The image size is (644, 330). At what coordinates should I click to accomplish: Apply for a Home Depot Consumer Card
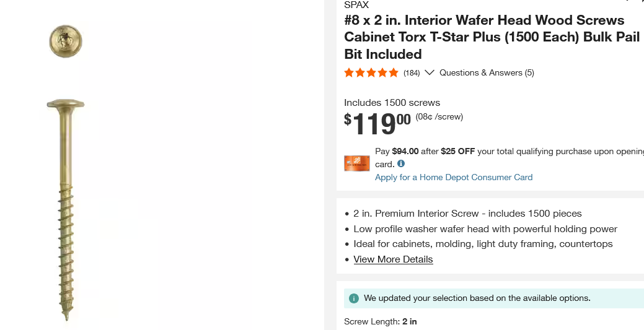tap(454, 178)
